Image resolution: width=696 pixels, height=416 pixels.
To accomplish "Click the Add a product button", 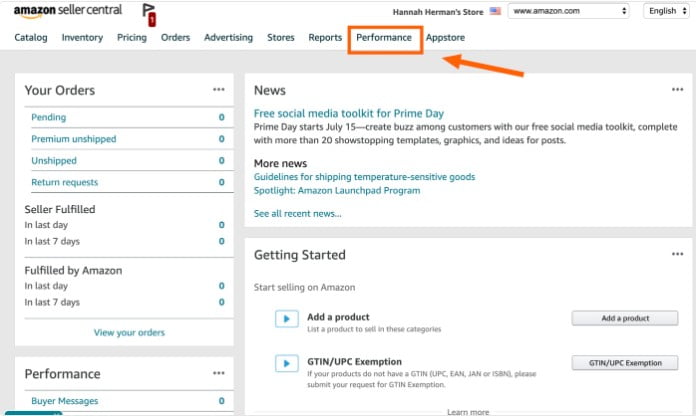I will (625, 318).
